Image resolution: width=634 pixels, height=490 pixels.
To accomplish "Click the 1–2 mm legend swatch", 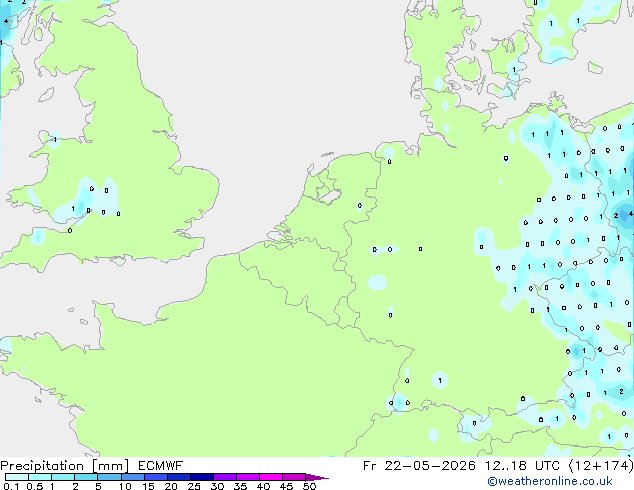I will click(x=63, y=477).
